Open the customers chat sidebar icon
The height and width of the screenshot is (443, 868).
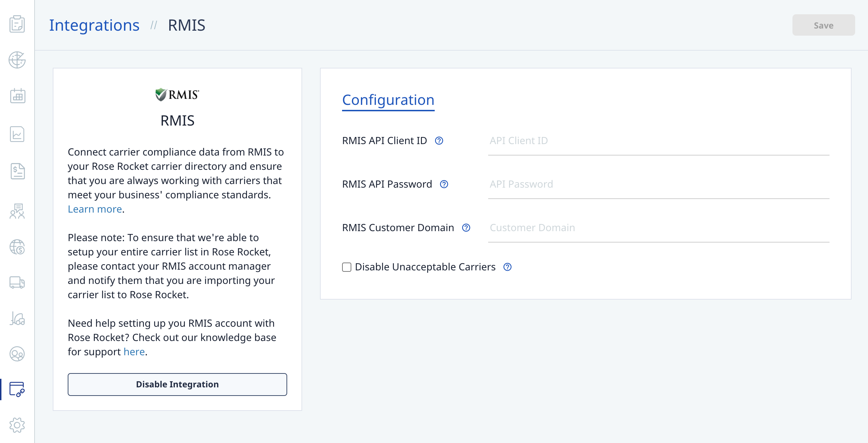point(17,211)
